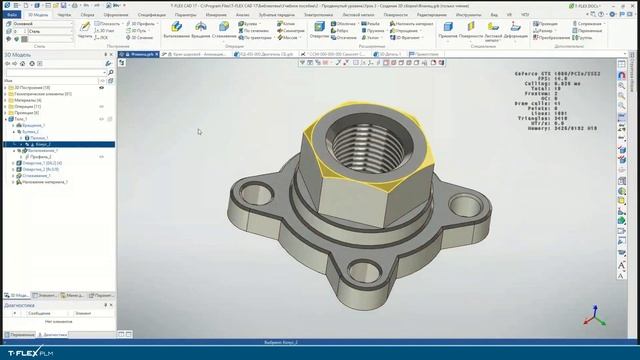
Task: Start the Чертить (Sketch) command
Action: (x=85, y=30)
